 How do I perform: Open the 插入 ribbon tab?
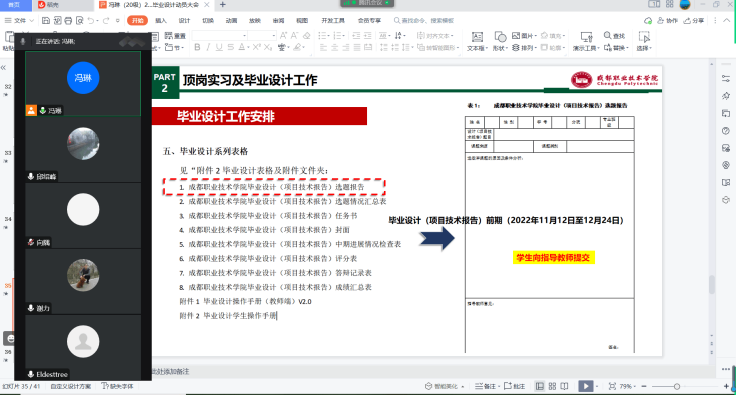tap(161, 21)
